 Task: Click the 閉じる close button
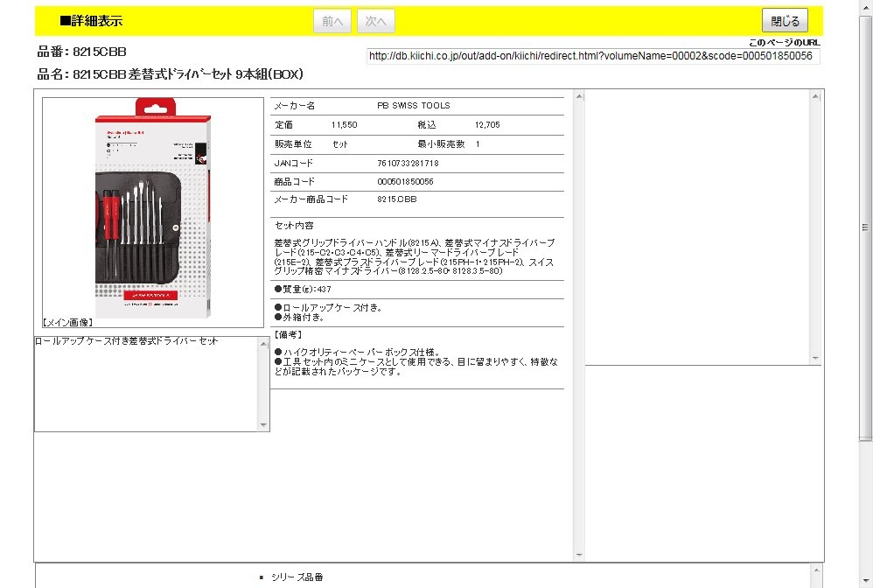coord(785,21)
